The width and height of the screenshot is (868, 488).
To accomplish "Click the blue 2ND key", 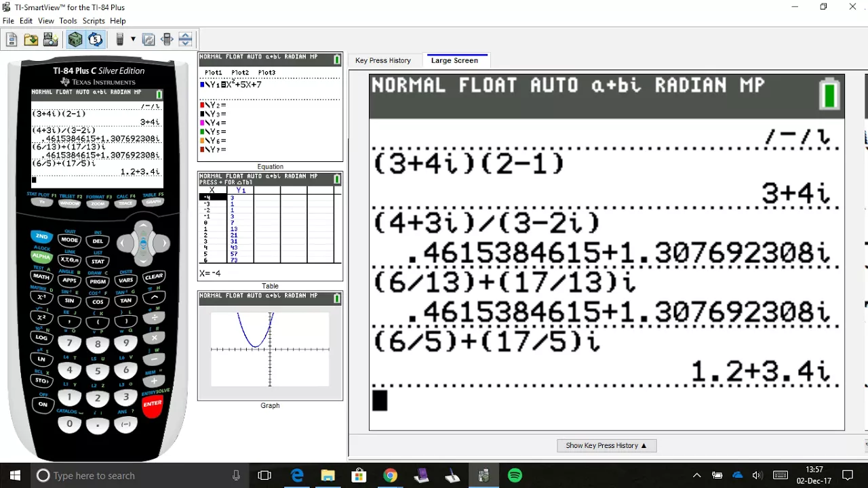I will pos(41,237).
